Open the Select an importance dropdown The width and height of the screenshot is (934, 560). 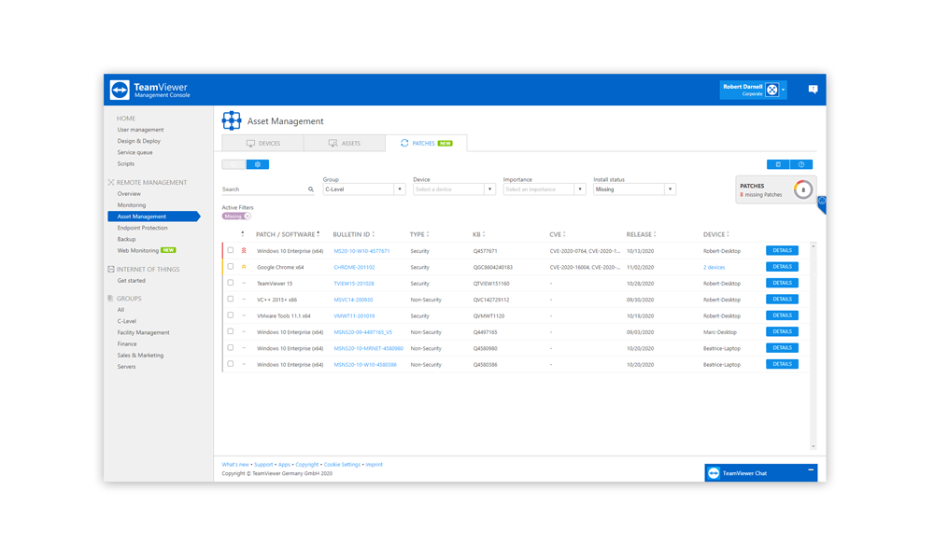pyautogui.click(x=545, y=189)
